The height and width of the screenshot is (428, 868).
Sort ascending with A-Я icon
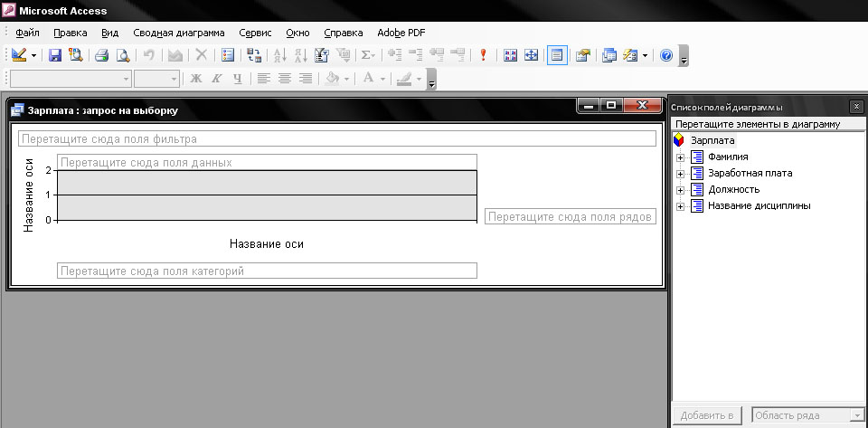280,55
